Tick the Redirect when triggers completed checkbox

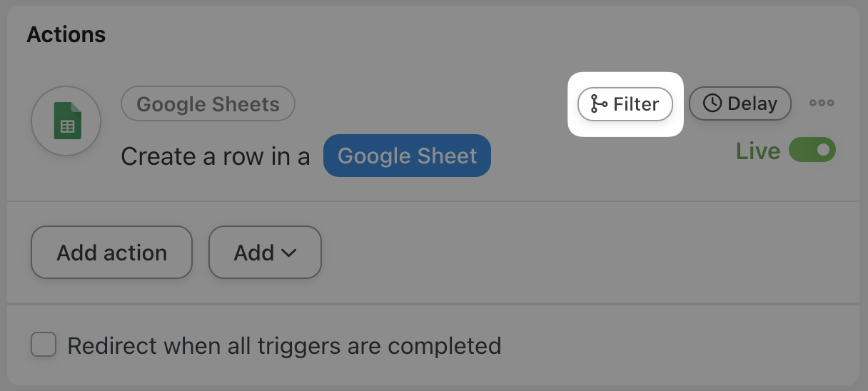pyautogui.click(x=44, y=346)
